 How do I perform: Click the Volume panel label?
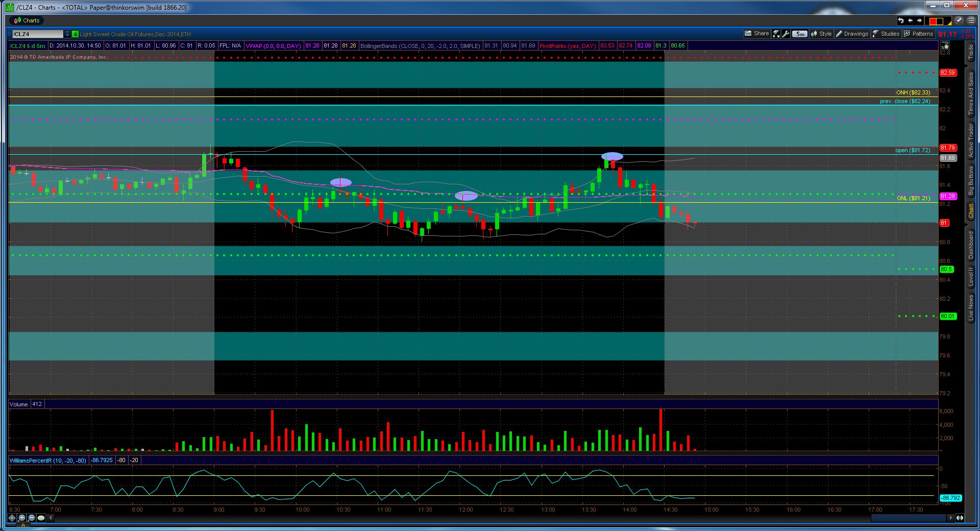(x=19, y=404)
